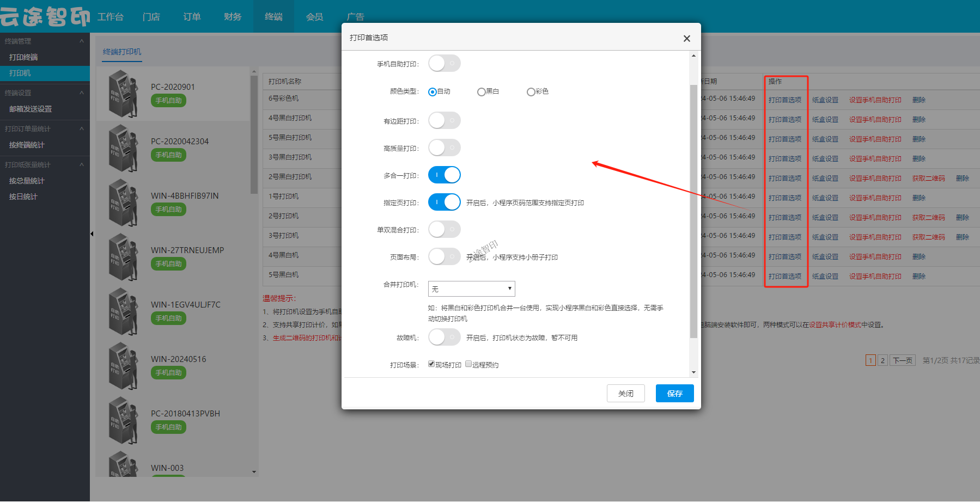Open 邮箱发送设置 in the sidebar
Image resolution: width=980 pixels, height=503 pixels.
[31, 109]
